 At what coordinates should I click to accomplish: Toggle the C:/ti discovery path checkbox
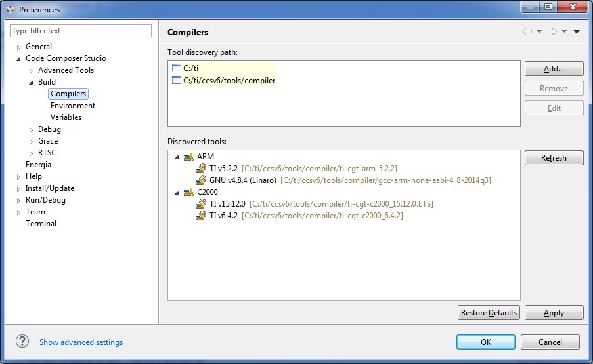pyautogui.click(x=176, y=68)
